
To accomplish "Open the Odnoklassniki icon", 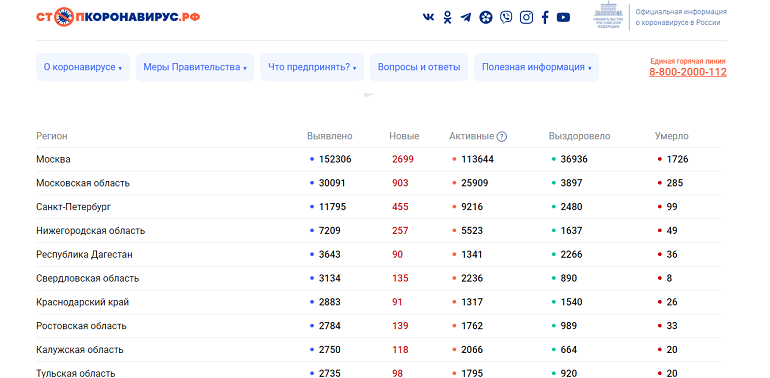I will click(447, 17).
